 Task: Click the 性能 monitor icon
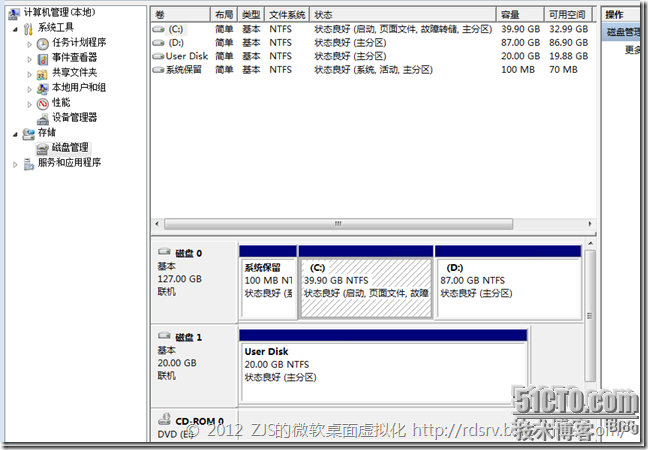point(42,104)
